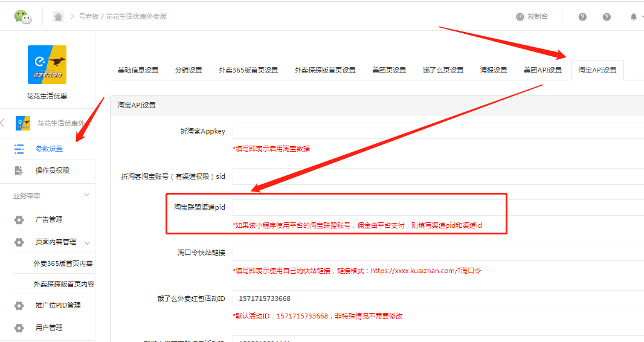This screenshot has width=644, height=342.
Task: Open 外卖365版首页内容 submenu item
Action: click(x=63, y=263)
